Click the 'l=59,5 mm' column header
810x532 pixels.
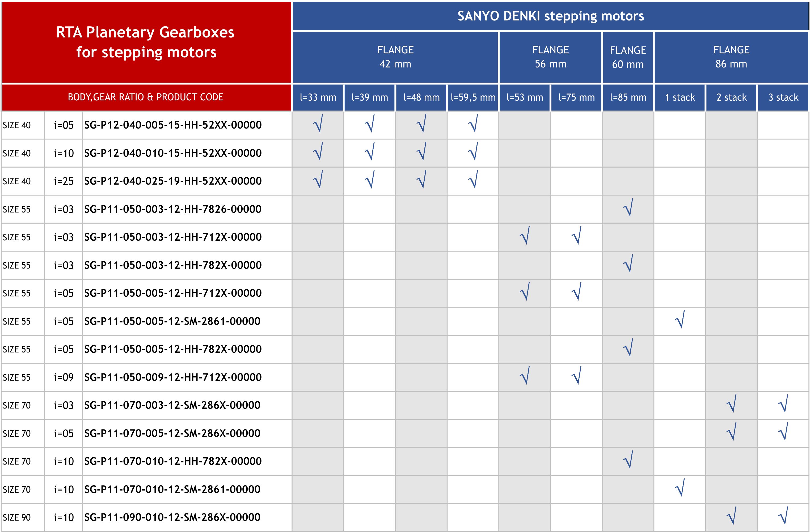pos(473,97)
